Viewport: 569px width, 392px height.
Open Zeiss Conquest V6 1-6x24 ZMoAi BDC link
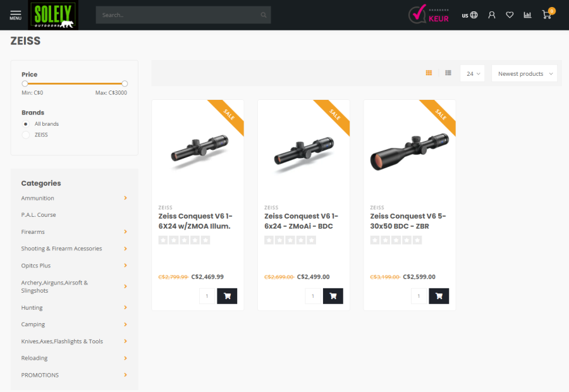pos(301,221)
